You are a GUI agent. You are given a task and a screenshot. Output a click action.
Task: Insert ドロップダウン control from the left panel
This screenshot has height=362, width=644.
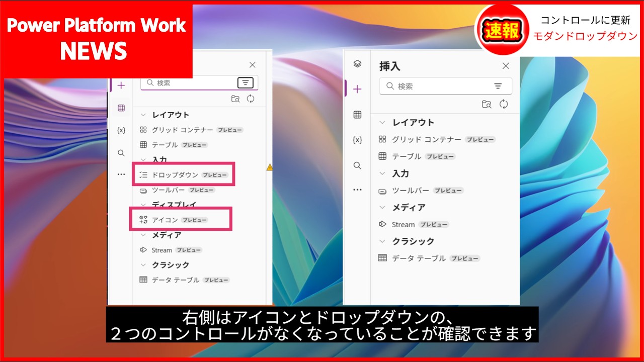184,175
